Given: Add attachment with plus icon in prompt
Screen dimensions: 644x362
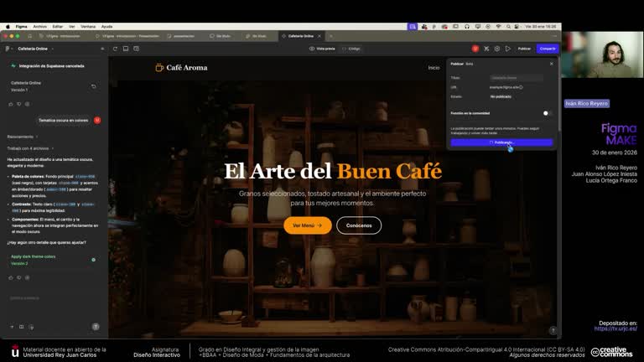Looking at the screenshot, I should click(12, 327).
